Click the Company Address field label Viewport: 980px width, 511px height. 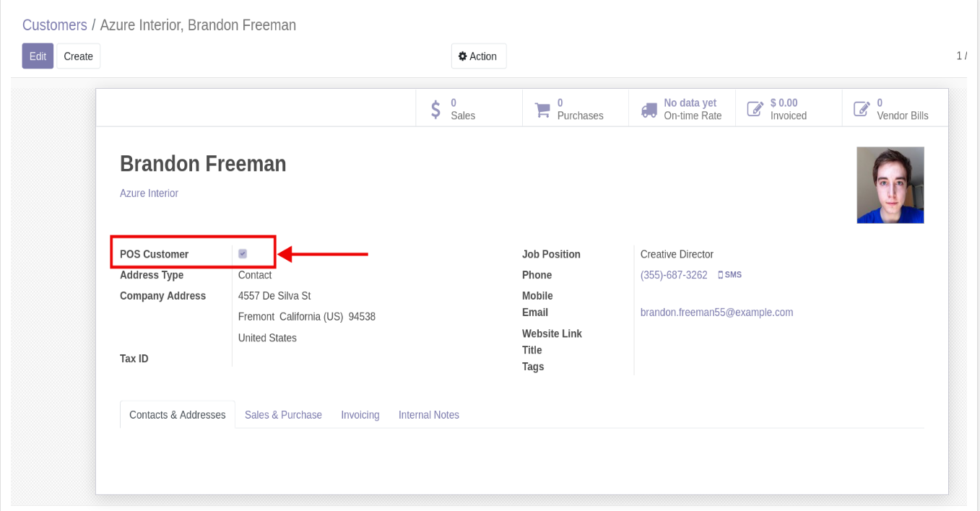pos(162,296)
